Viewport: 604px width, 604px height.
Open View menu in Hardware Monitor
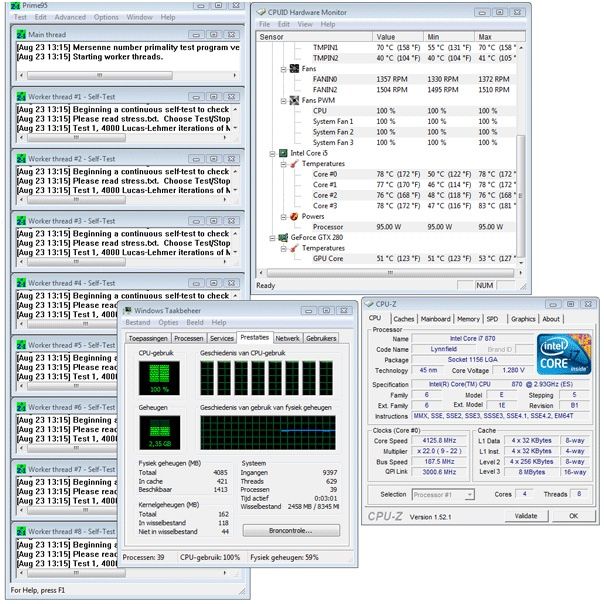(x=305, y=24)
